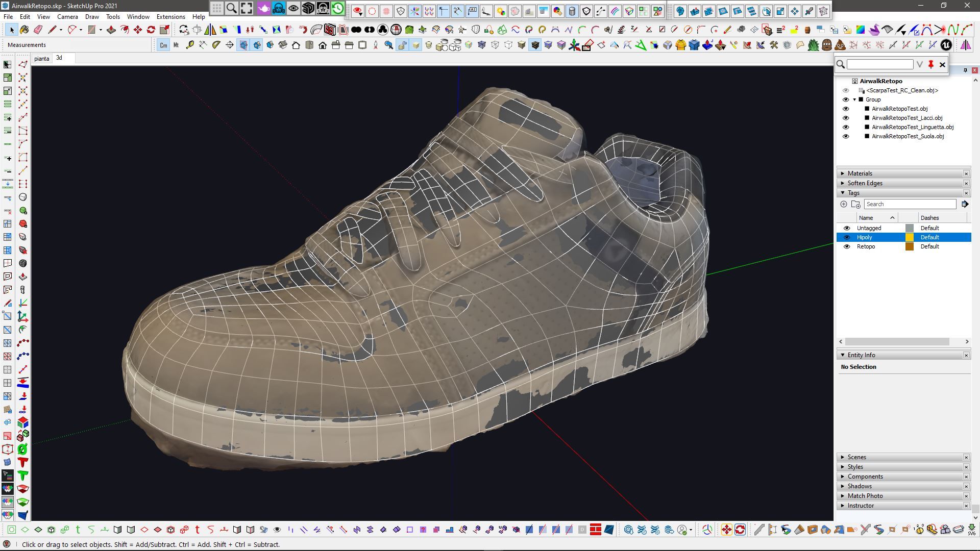The height and width of the screenshot is (551, 980).
Task: Click the Retopo tag color swatch
Action: click(909, 246)
